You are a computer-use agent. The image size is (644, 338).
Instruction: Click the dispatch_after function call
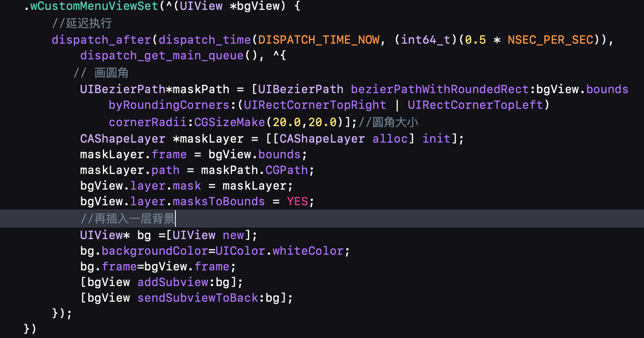(x=101, y=40)
